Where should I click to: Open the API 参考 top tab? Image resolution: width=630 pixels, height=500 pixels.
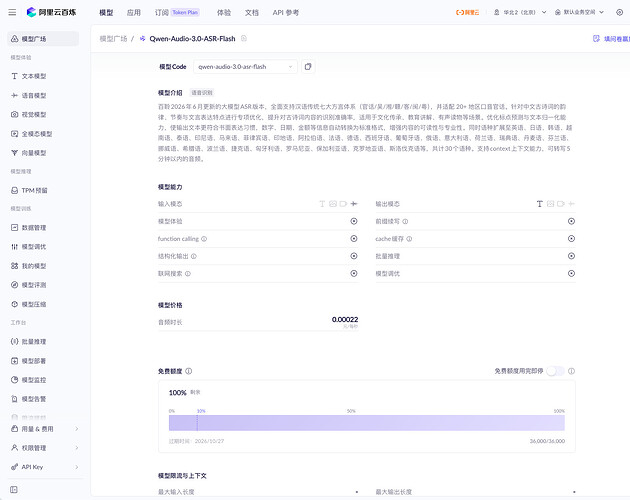(x=285, y=13)
